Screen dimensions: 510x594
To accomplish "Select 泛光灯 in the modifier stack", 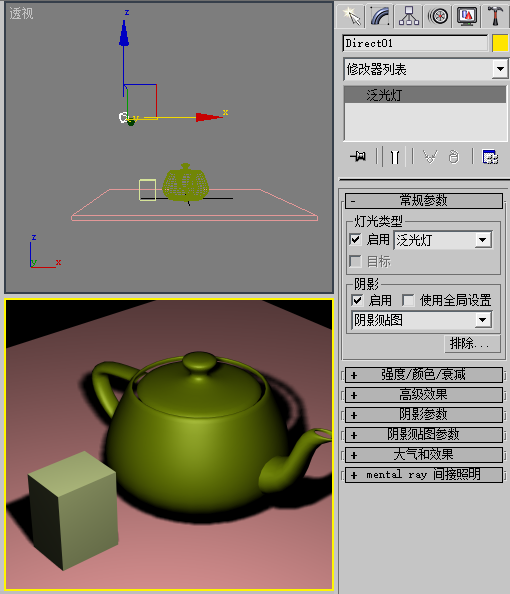I will (425, 95).
